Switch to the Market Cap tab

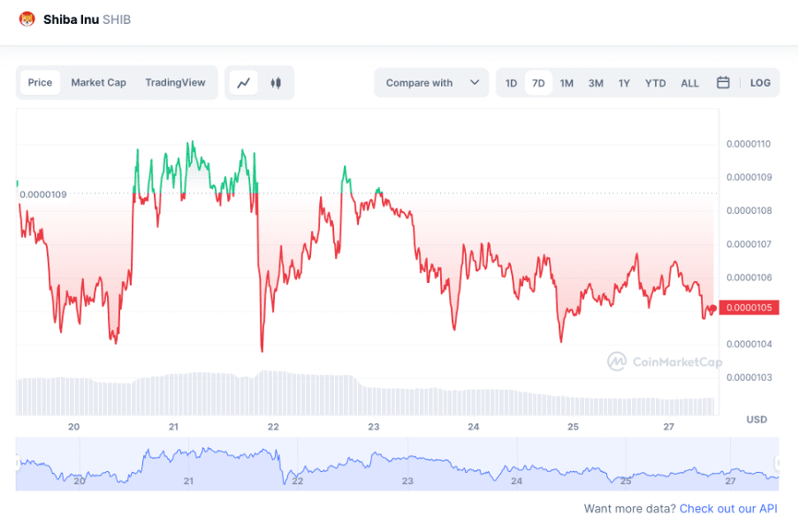coord(98,82)
